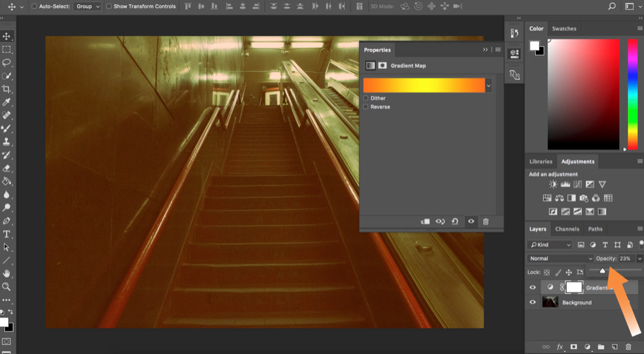
Task: Select the Type tool
Action: (x=7, y=234)
